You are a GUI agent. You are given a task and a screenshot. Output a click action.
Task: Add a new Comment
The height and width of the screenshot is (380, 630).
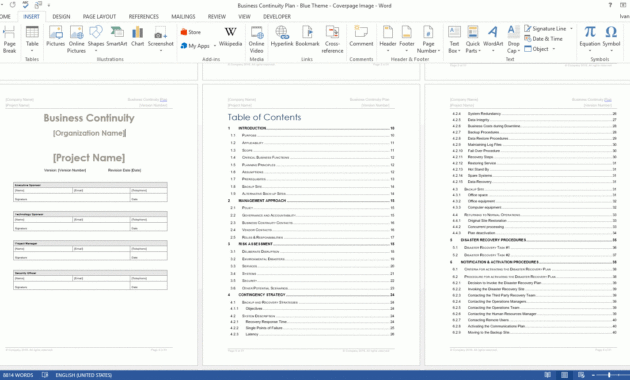point(361,36)
